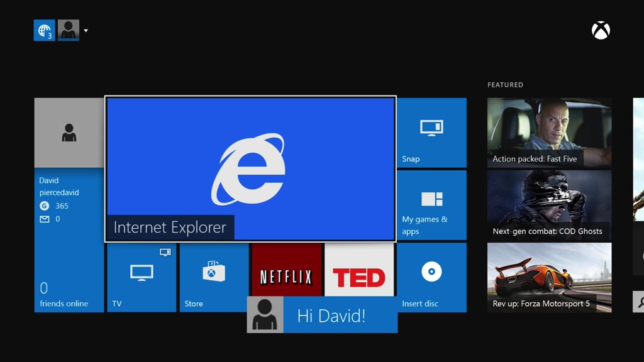Select the Insert disc tile
The height and width of the screenshot is (362, 644).
pos(431,277)
